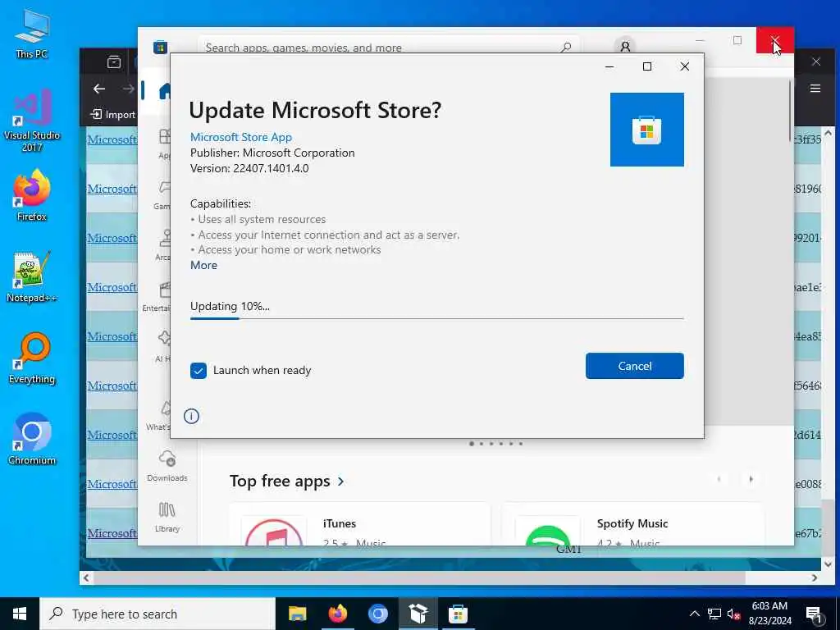Show hidden system tray icons
The width and height of the screenshot is (840, 630).
coord(694,614)
